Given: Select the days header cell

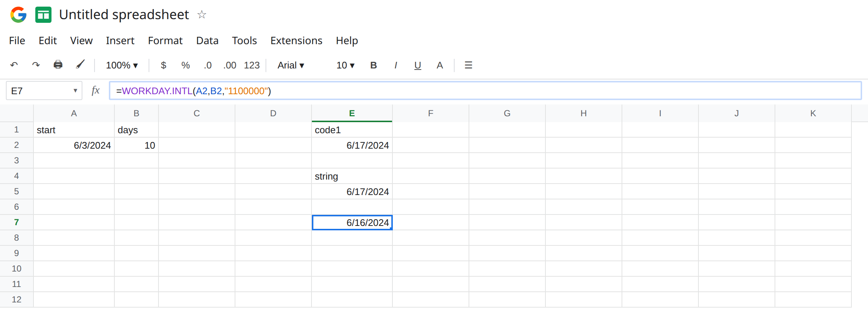Looking at the screenshot, I should [x=136, y=130].
